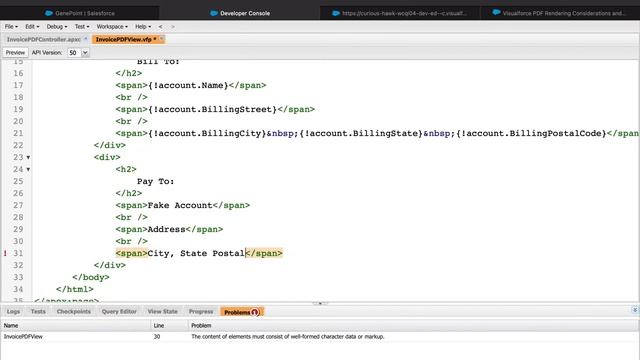Close the InvoicePDFView.vfp tab
This screenshot has height=360, width=640.
coord(162,39)
